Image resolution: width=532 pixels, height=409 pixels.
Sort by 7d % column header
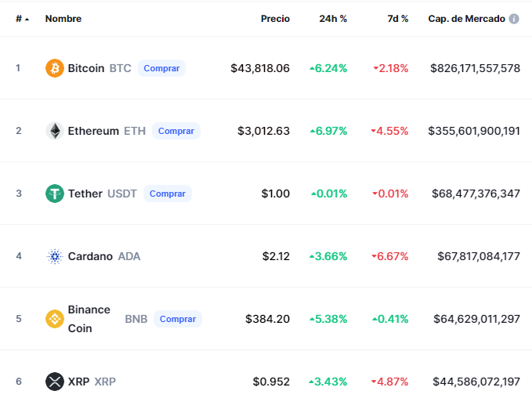click(x=398, y=19)
